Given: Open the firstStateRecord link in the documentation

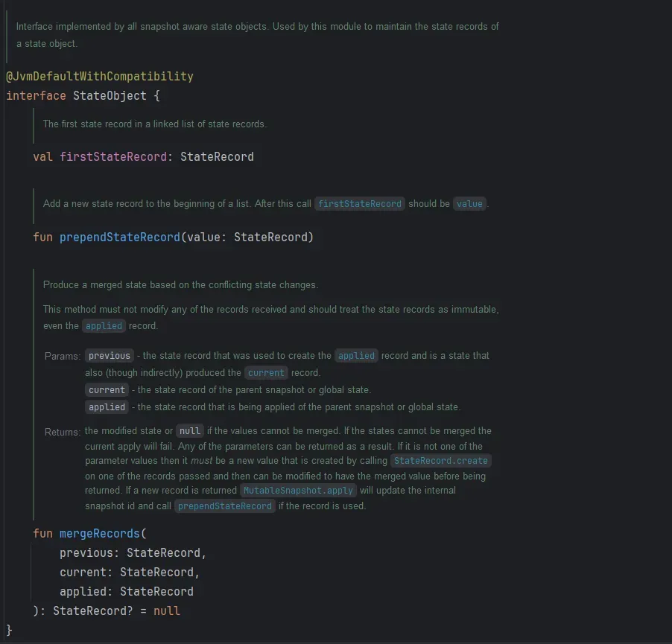Looking at the screenshot, I should pos(360,204).
